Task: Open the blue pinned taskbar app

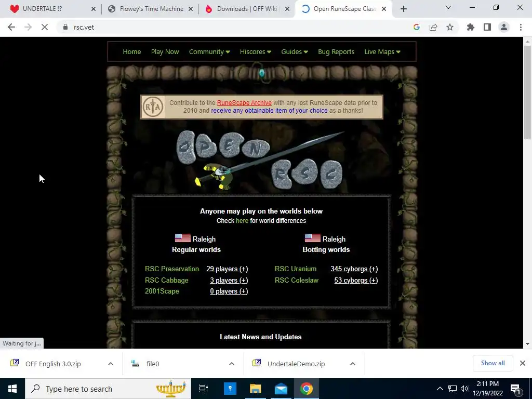Action: [230, 389]
